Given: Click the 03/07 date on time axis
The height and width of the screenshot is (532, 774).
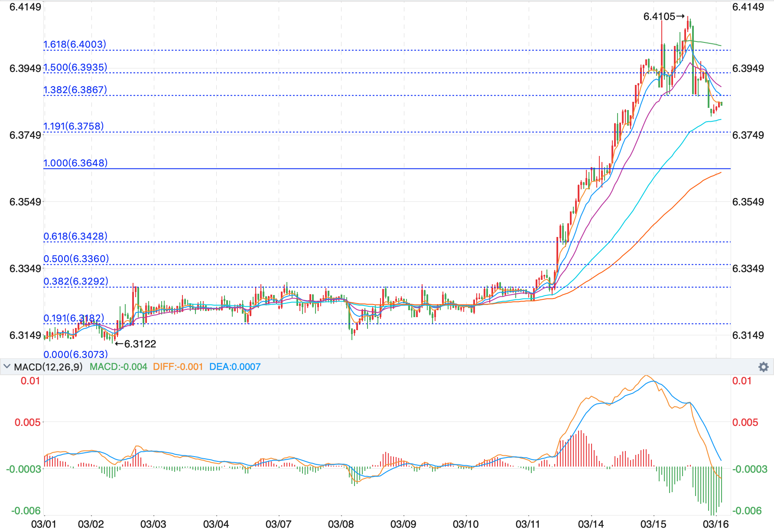Looking at the screenshot, I should point(278,524).
